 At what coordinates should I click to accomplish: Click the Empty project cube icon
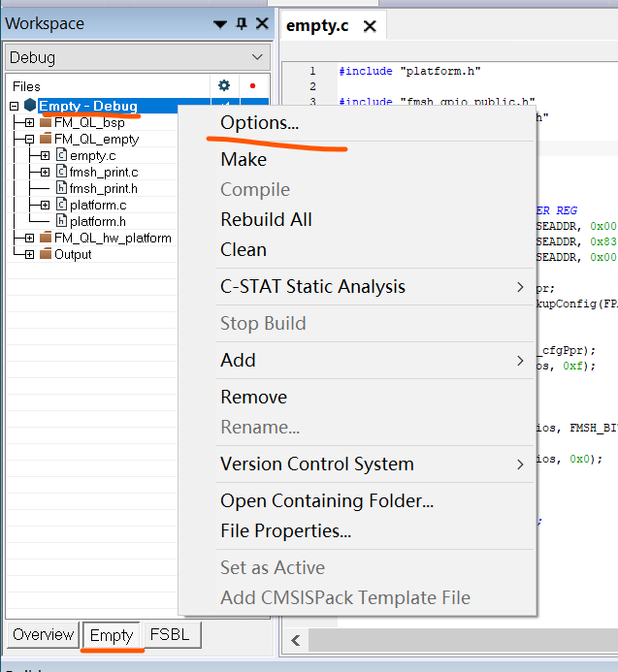pyautogui.click(x=30, y=106)
